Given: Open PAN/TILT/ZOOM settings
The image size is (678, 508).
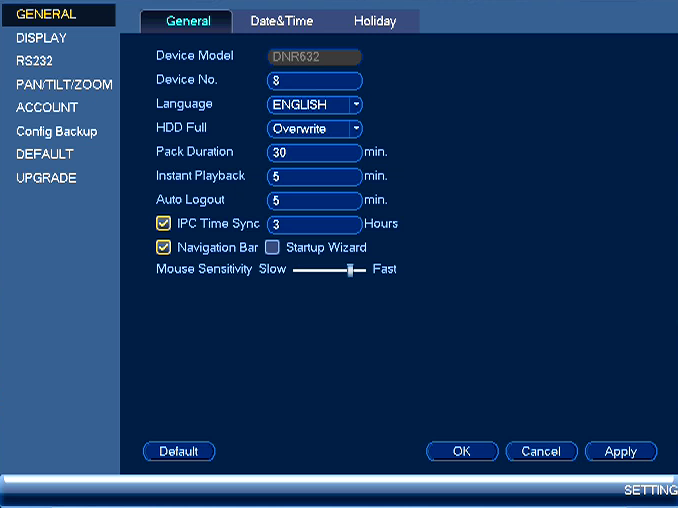Looking at the screenshot, I should 64,84.
